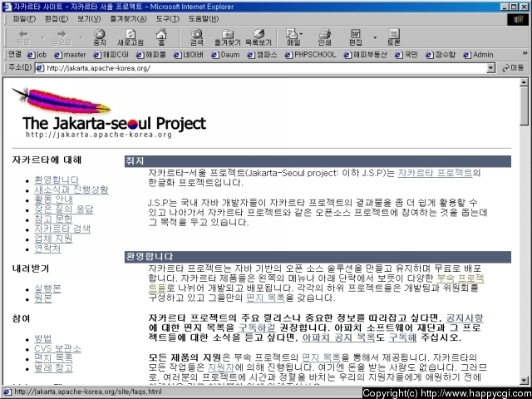Open the 보기(V) menu

pyautogui.click(x=89, y=19)
